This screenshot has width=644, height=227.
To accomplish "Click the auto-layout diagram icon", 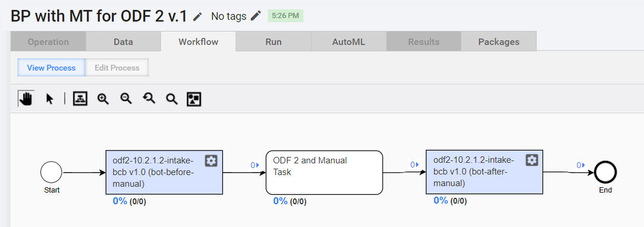I will tap(80, 99).
